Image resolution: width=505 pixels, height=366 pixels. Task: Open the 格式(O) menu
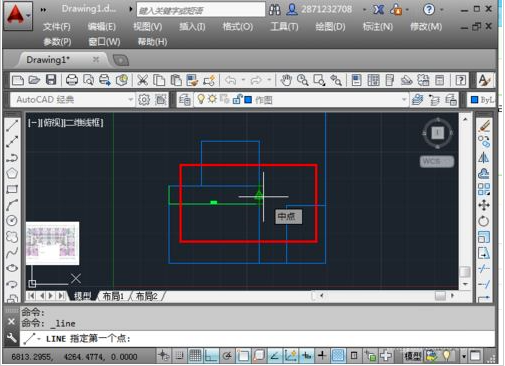pyautogui.click(x=238, y=27)
